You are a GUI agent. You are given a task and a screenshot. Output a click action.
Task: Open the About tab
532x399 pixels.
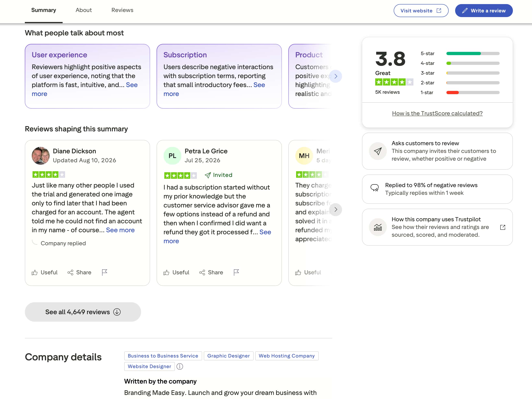click(x=83, y=10)
